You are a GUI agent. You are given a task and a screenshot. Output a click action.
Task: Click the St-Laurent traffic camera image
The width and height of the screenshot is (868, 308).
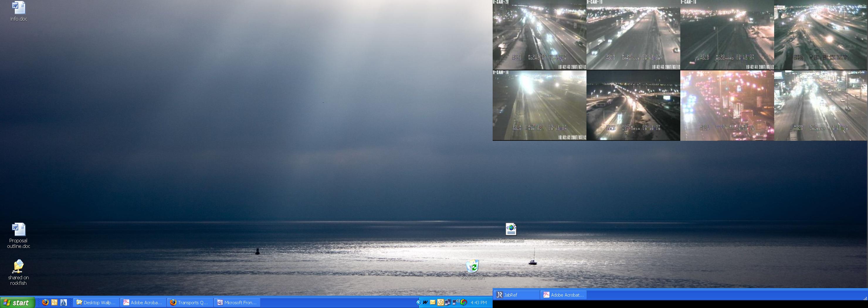[x=820, y=106]
